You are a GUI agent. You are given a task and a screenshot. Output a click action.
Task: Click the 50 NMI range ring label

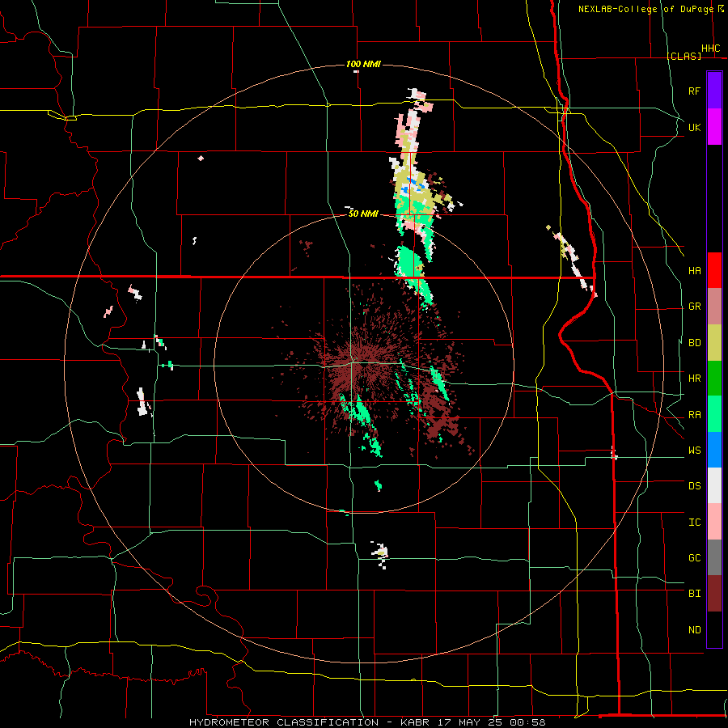point(363,214)
